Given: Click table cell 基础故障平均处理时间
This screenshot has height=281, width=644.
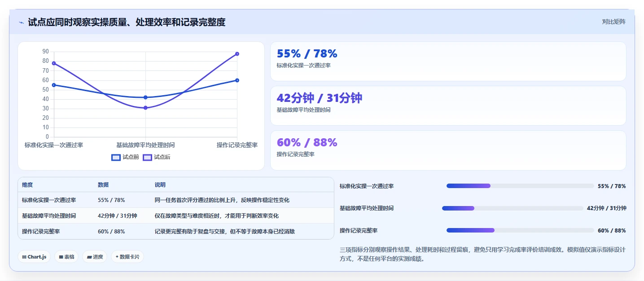Looking at the screenshot, I should pos(49,216).
